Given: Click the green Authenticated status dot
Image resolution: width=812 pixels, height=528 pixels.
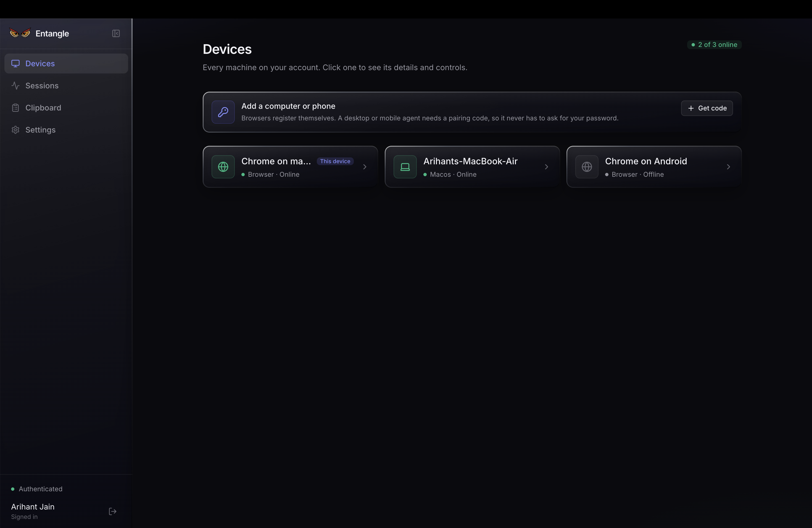Looking at the screenshot, I should 13,489.
